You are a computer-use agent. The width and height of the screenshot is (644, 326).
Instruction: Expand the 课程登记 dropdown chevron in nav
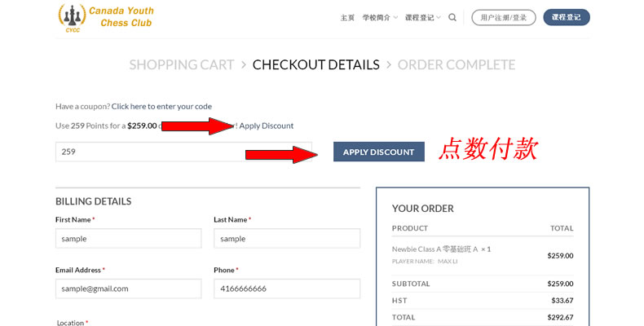(439, 18)
